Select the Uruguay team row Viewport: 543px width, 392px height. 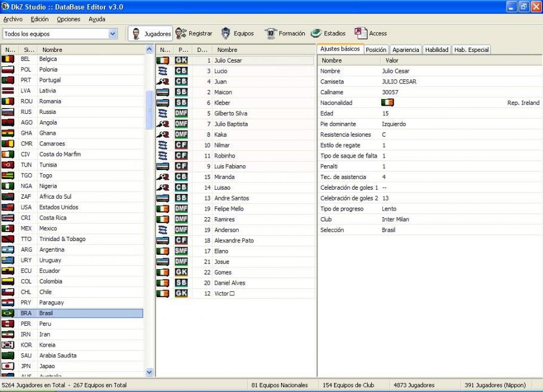pos(72,260)
